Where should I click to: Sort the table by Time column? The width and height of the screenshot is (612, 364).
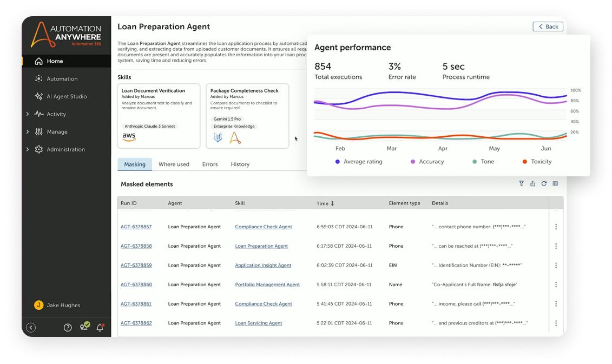click(x=325, y=203)
